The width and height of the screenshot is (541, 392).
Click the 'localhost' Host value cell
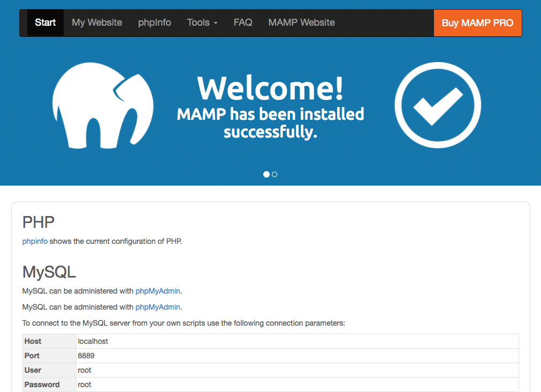pyautogui.click(x=297, y=341)
